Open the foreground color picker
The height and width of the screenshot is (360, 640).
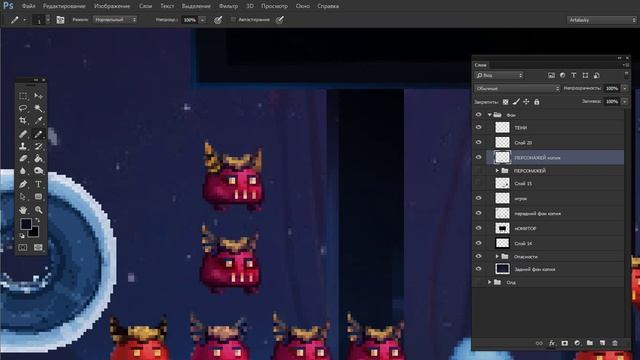click(x=25, y=223)
